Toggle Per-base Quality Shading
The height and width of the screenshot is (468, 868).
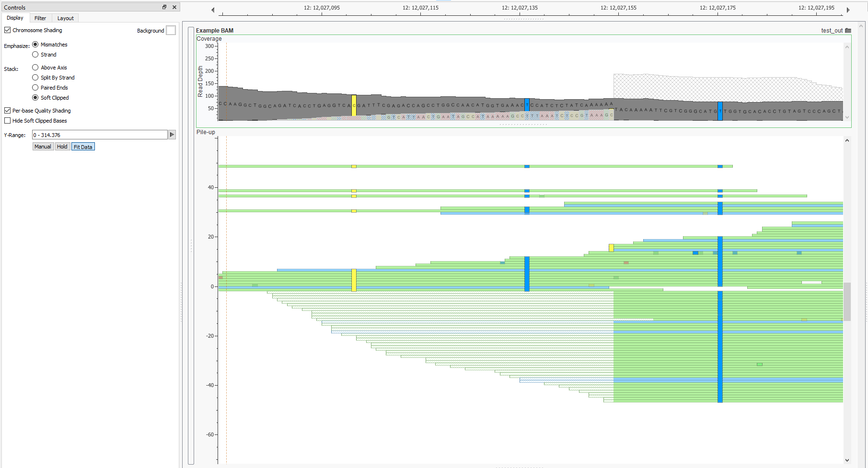[x=7, y=110]
